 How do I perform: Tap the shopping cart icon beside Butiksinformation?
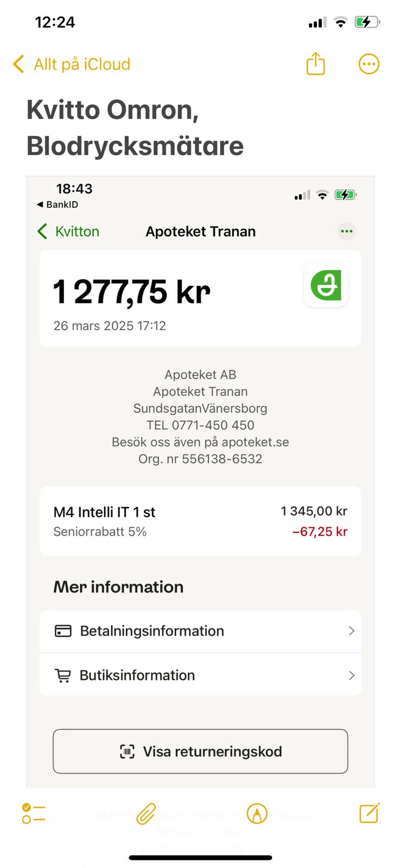click(x=63, y=675)
